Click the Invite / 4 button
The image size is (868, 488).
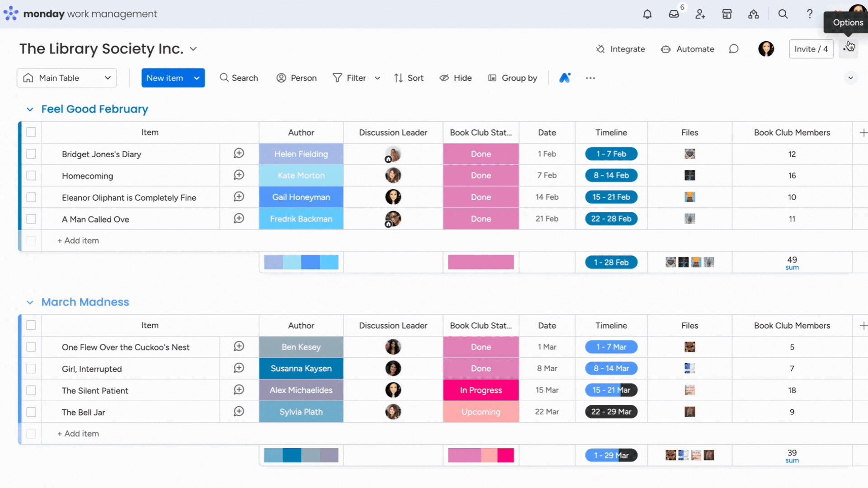[811, 49]
